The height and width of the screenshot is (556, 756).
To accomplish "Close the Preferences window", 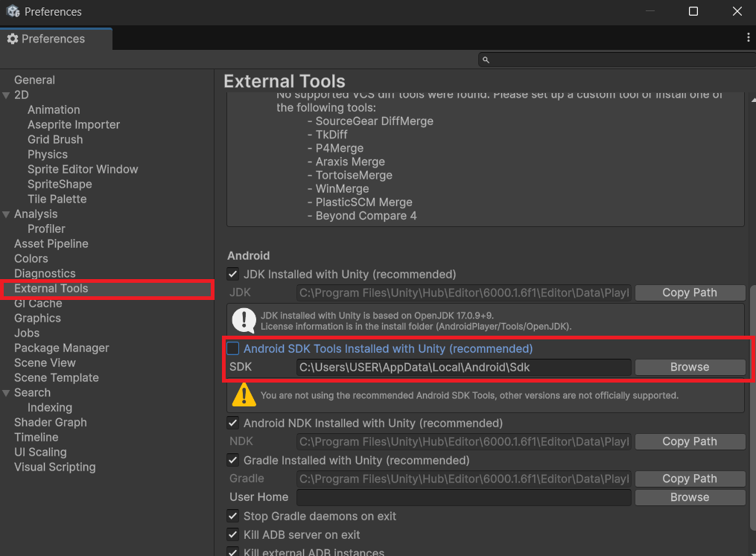I will (737, 11).
